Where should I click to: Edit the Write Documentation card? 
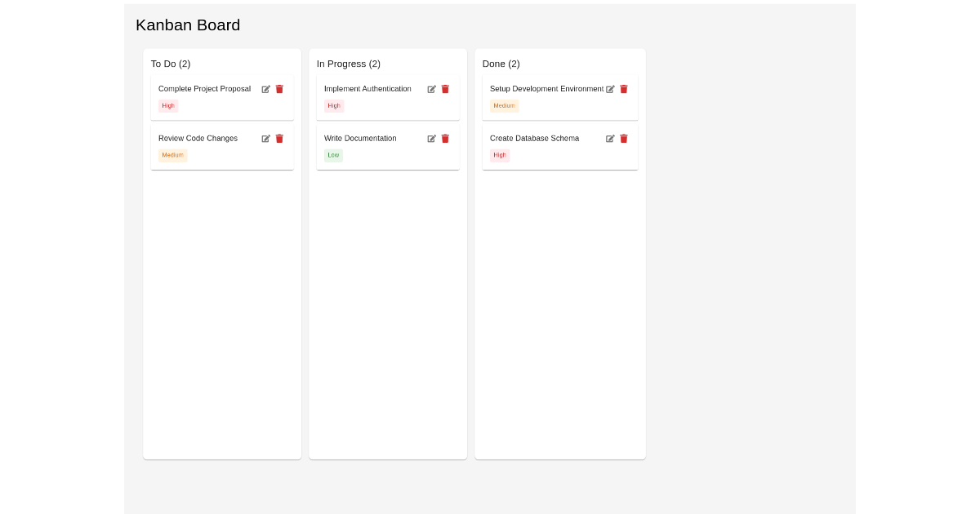click(x=432, y=139)
